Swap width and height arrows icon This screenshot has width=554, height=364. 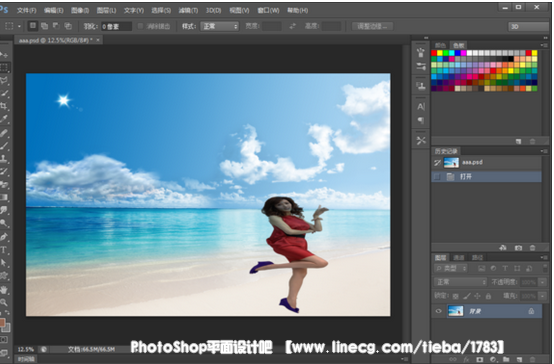point(292,26)
